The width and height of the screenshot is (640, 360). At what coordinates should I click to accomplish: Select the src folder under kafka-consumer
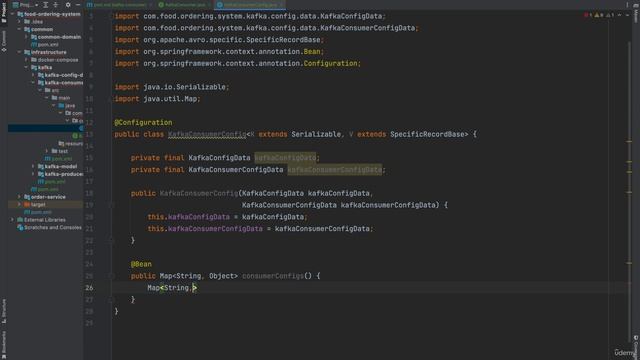point(52,90)
